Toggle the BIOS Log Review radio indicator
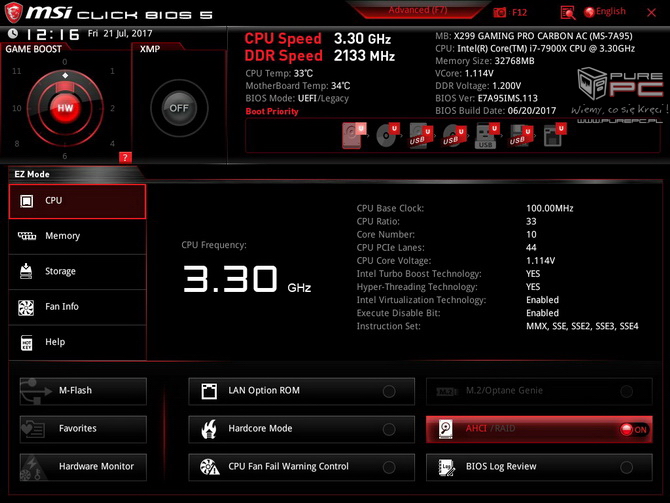The height and width of the screenshot is (503, 670). point(626,467)
